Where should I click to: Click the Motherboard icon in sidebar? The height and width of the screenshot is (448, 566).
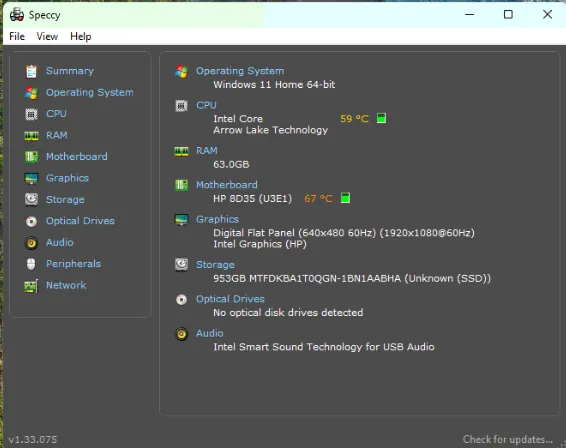[x=31, y=157]
